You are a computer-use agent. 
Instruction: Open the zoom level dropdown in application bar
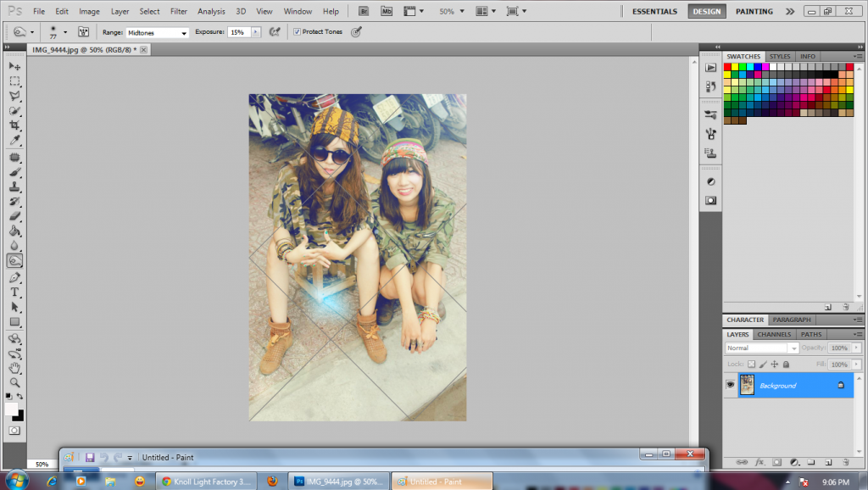(462, 11)
